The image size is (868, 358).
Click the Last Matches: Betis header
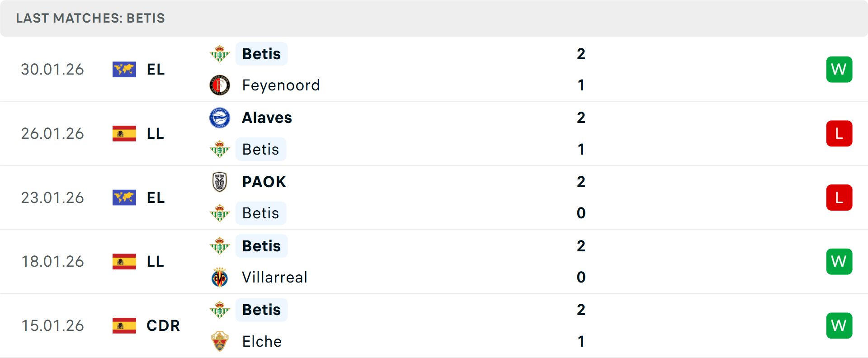[90, 18]
